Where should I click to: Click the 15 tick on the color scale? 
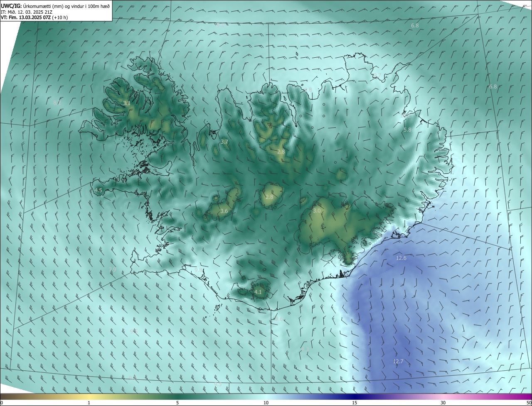point(355,403)
